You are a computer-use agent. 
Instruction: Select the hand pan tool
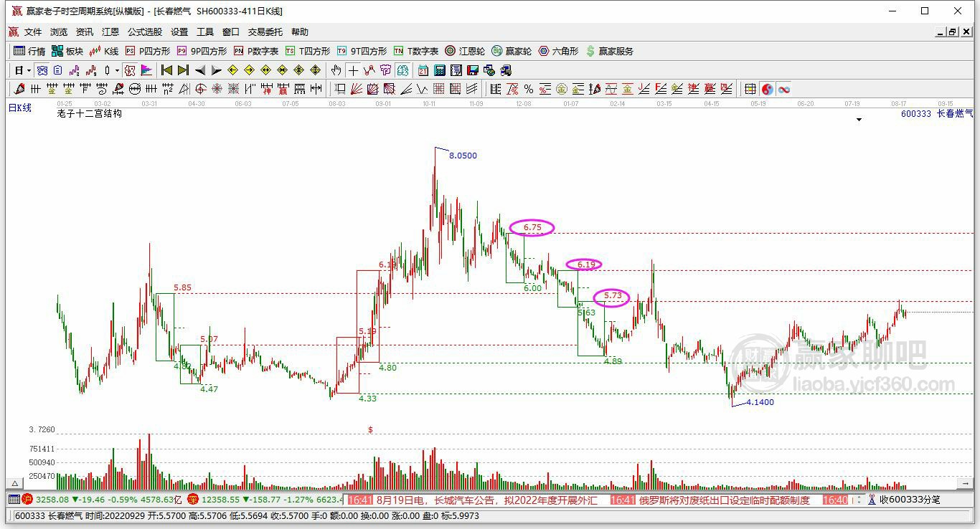(335, 70)
